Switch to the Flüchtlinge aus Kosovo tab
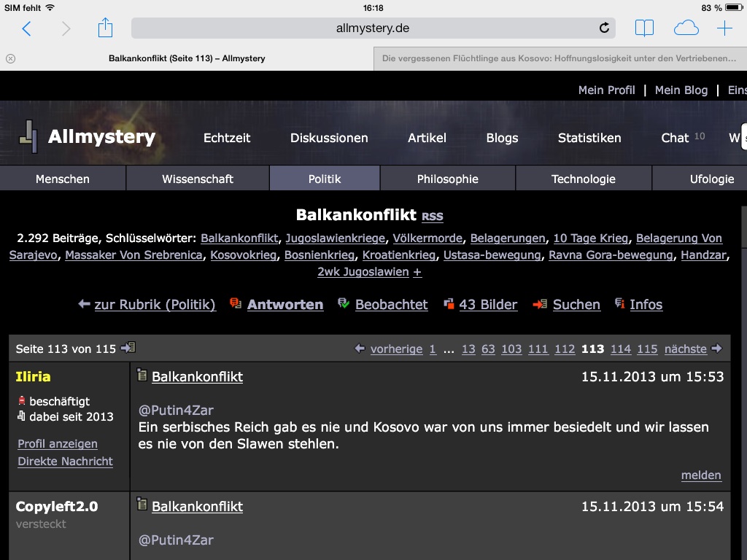The height and width of the screenshot is (560, 747). [x=560, y=58]
